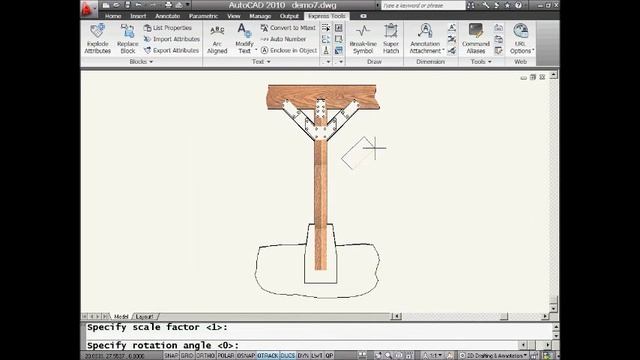Open Command Aliases editor
Viewport: 640px width, 360px height.
point(476,39)
